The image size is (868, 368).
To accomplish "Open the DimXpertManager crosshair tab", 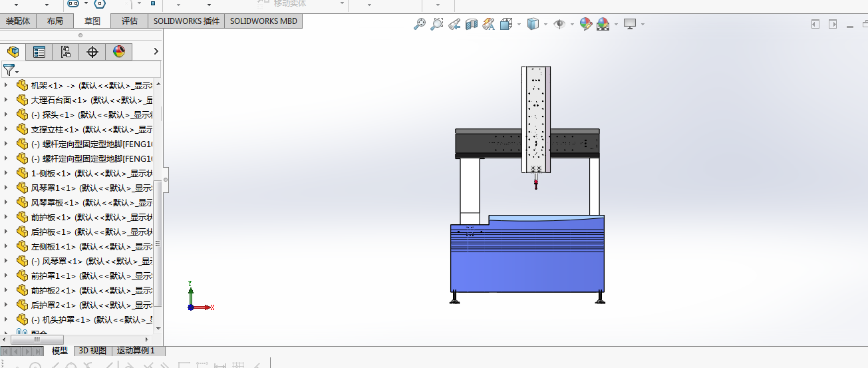I will 92,52.
